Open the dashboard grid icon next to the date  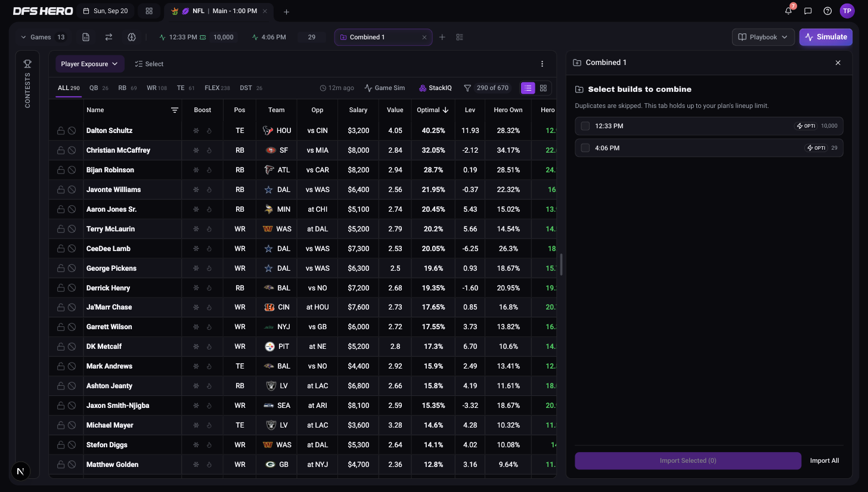pyautogui.click(x=149, y=11)
